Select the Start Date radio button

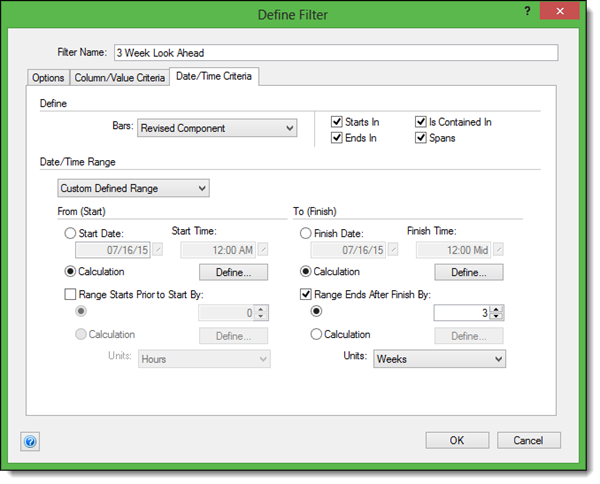coord(69,232)
